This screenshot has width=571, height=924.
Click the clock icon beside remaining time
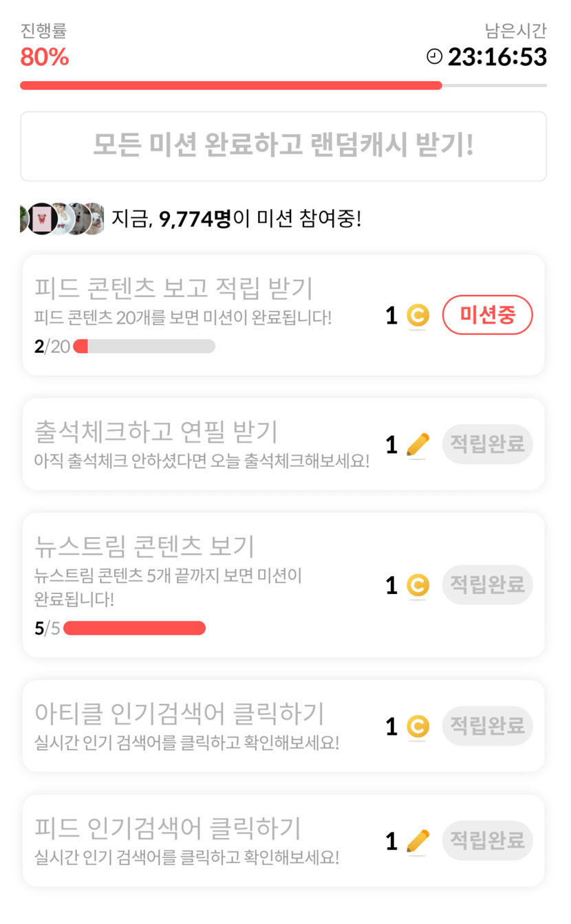click(434, 57)
